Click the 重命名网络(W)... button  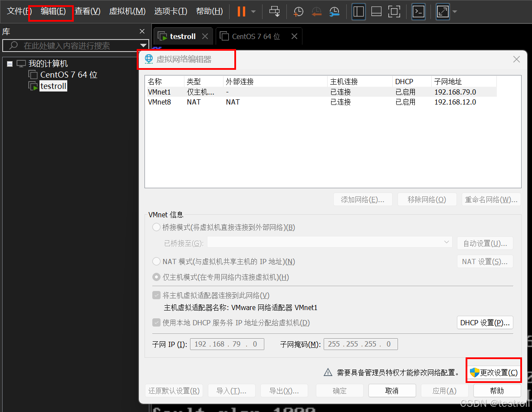(491, 199)
